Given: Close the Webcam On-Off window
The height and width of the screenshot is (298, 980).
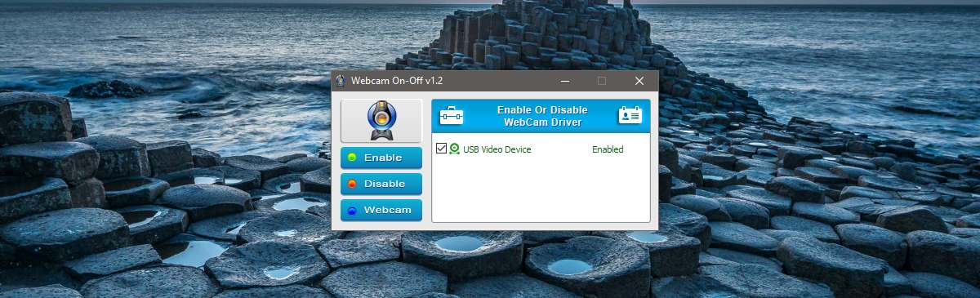Looking at the screenshot, I should click(x=639, y=81).
